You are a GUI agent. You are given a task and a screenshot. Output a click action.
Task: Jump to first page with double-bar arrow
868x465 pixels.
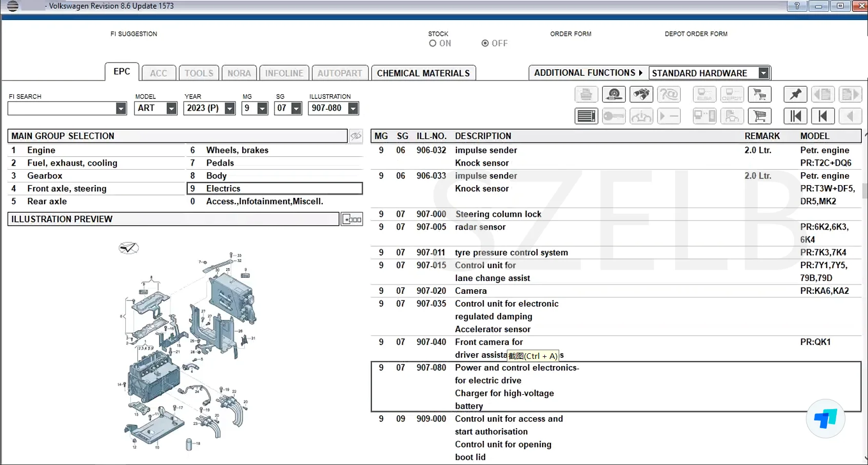[x=795, y=116]
